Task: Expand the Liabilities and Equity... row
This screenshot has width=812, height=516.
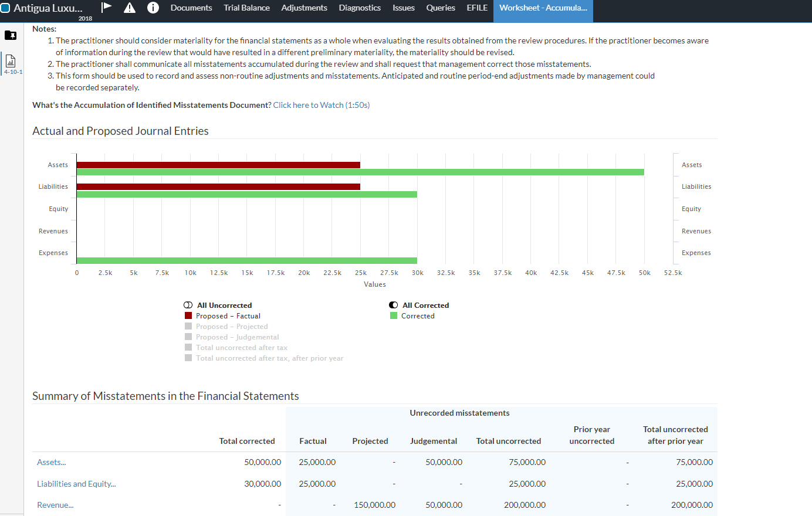Action: (76, 484)
